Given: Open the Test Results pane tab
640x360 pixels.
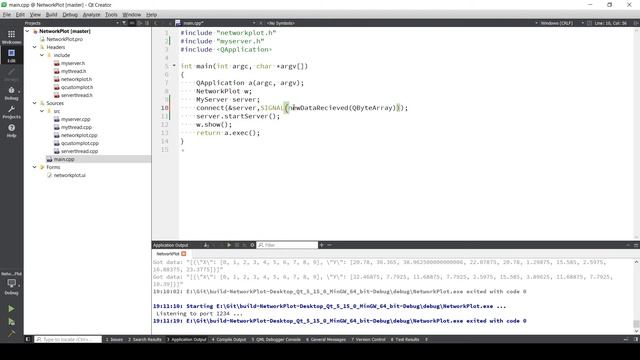Looking at the screenshot, I should (x=405, y=340).
